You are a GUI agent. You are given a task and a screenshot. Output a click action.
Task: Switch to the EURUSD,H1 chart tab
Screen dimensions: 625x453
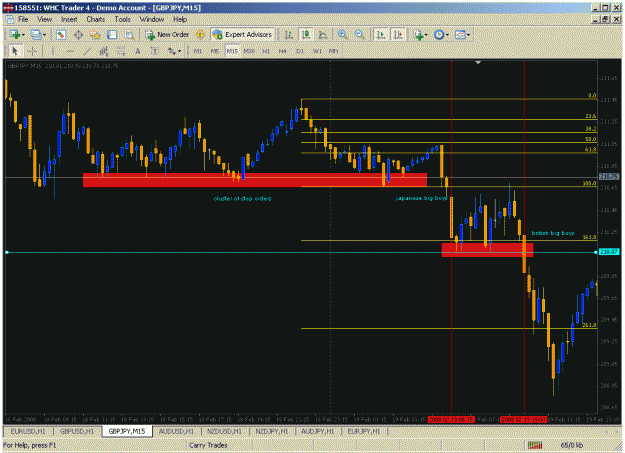point(28,431)
